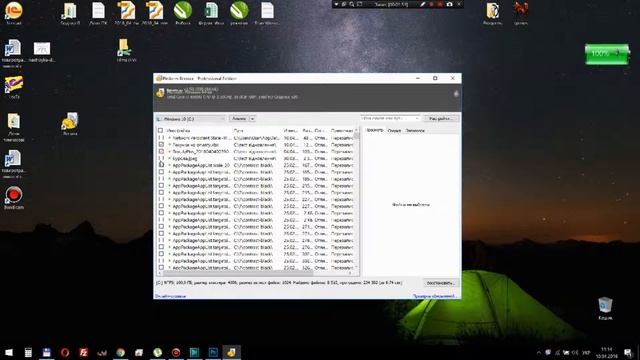640x360 pixels.
Task: Toggle the select-all checkbox in the file list header
Action: coord(160,131)
